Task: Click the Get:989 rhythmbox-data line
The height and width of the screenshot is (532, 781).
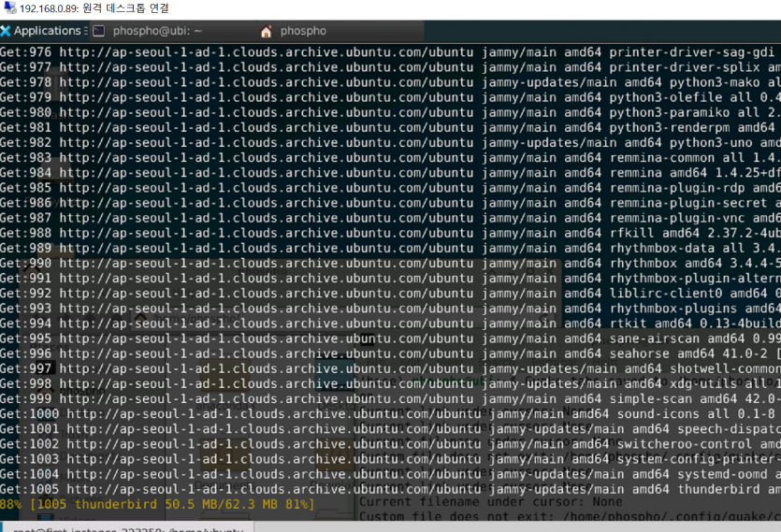Action: (391, 248)
